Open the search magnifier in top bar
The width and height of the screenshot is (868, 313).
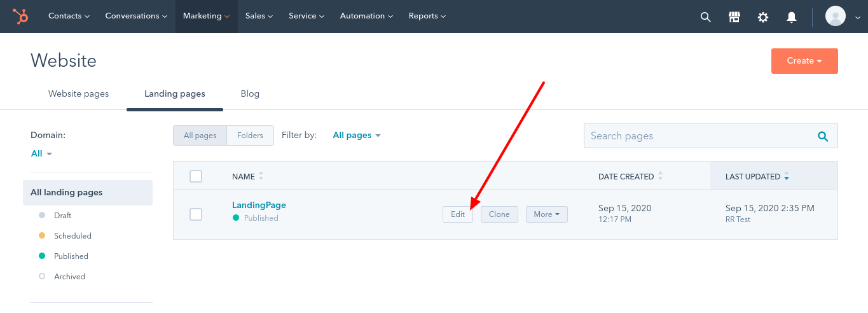705,17
